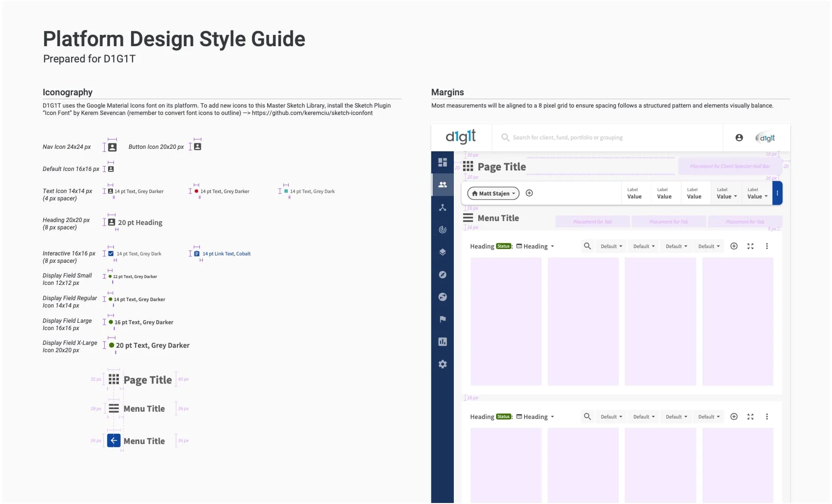The image size is (832, 504).
Task: Click the 14 pt Link Text, Cobalt link
Action: [x=226, y=254]
